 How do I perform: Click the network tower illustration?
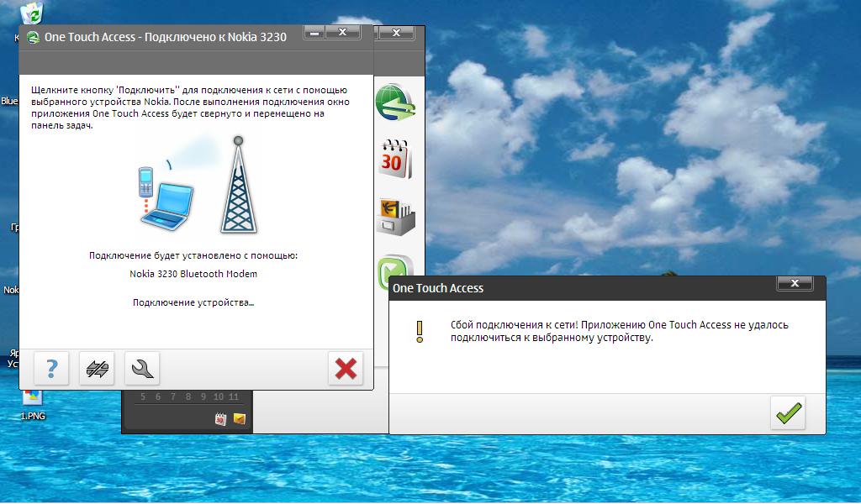238,186
